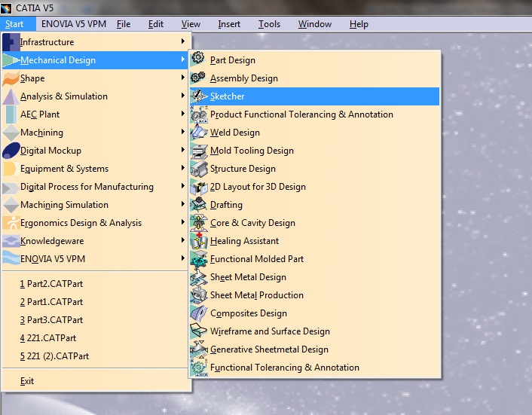This screenshot has width=532, height=415.
Task: Click the Knowledgeware category icon
Action: 11,241
